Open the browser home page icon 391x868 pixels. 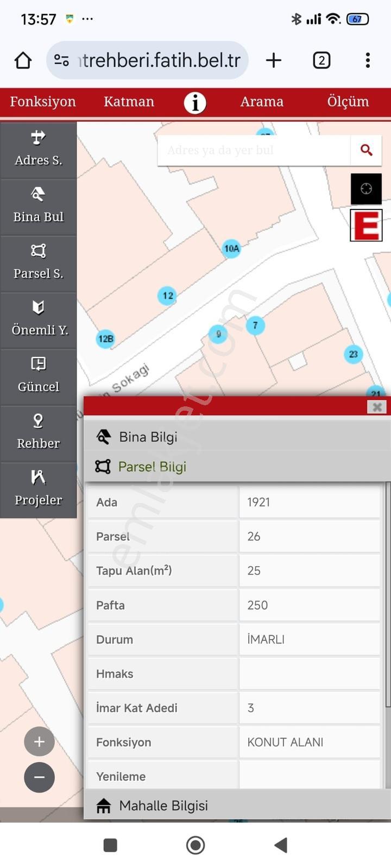[x=23, y=60]
